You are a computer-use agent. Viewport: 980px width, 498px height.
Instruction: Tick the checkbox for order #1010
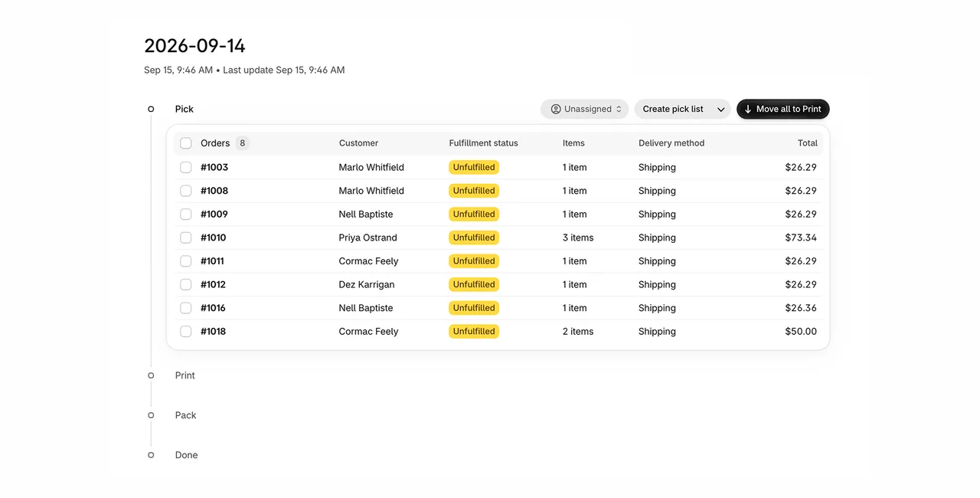click(186, 238)
